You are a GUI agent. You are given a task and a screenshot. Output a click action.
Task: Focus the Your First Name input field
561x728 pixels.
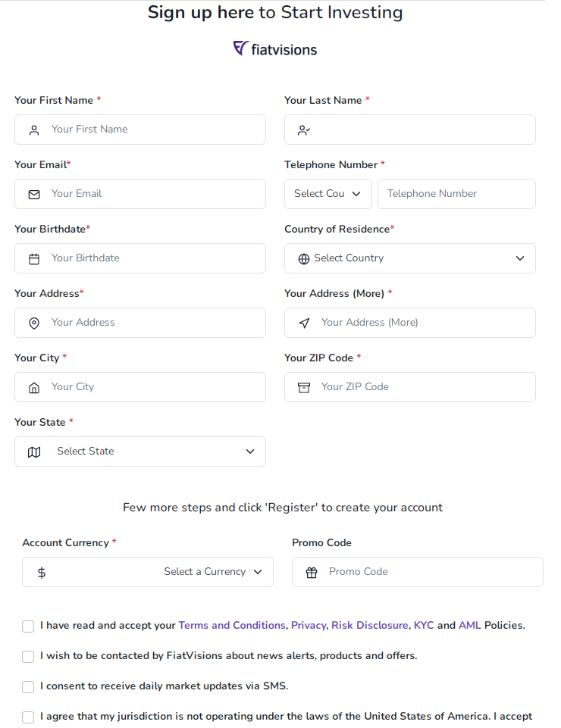(140, 130)
